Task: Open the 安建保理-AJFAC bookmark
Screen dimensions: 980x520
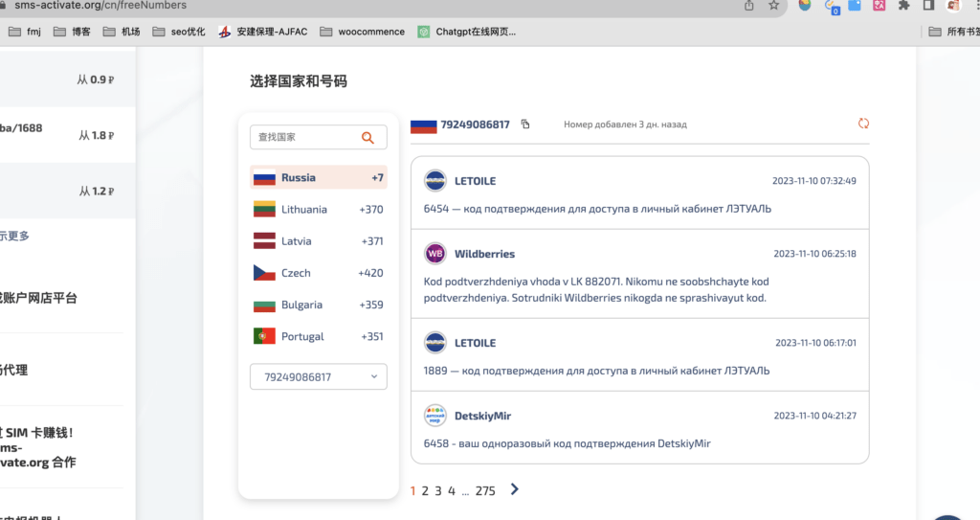Action: (262, 32)
